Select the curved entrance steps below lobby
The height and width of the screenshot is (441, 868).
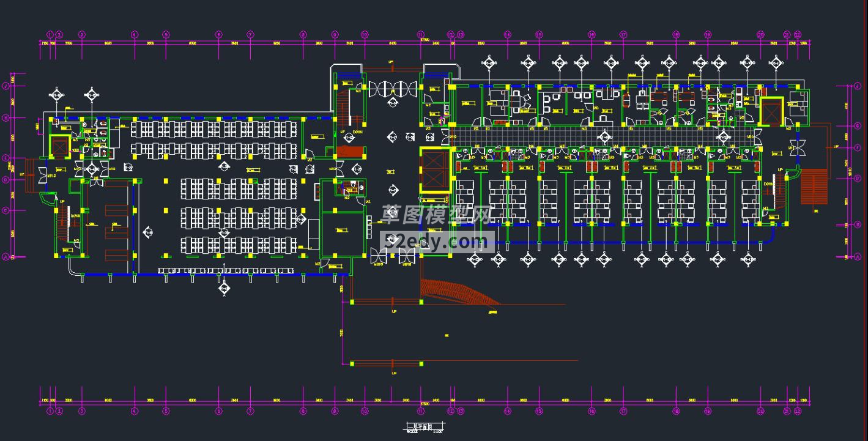461,292
